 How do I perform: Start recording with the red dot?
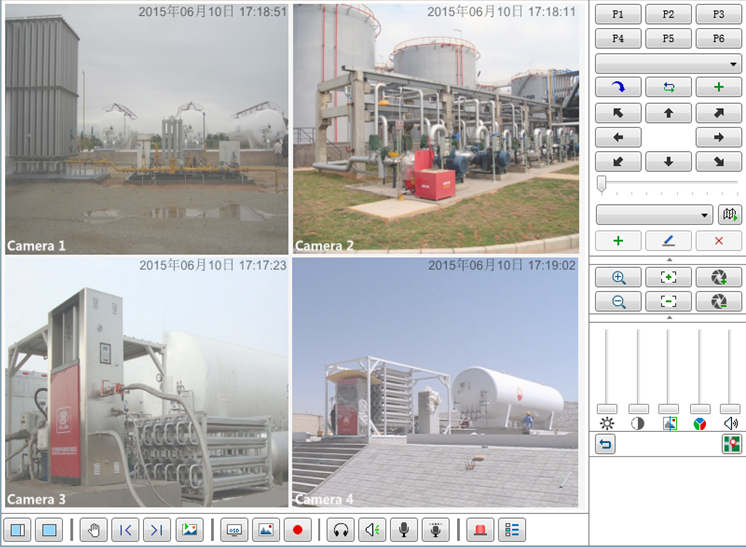298,530
